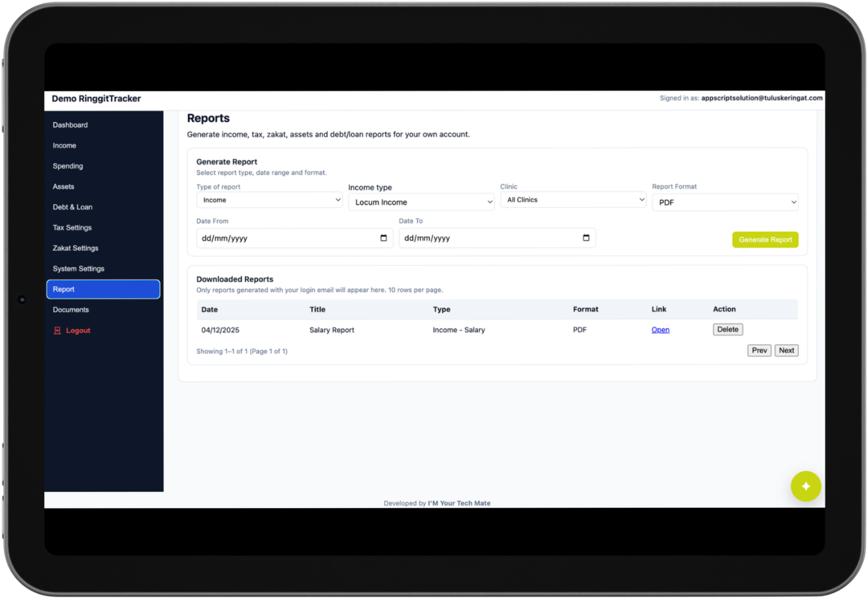This screenshot has height=598, width=868.
Task: Open the Income sidebar item
Action: pos(65,145)
